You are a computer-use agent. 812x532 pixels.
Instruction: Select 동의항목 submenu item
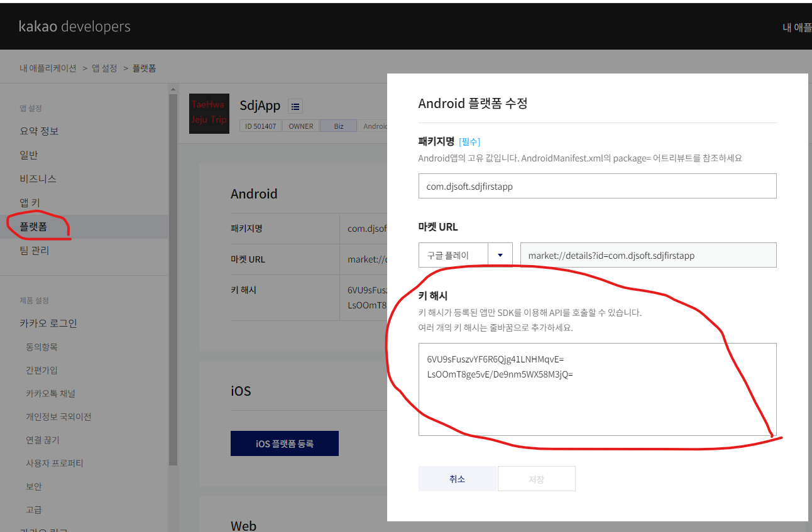click(x=41, y=347)
